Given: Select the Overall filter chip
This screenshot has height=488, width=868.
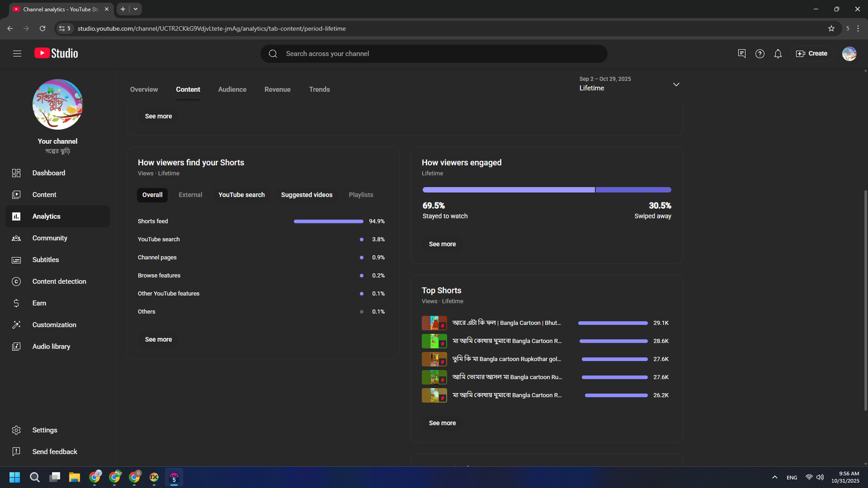Looking at the screenshot, I should (152, 195).
